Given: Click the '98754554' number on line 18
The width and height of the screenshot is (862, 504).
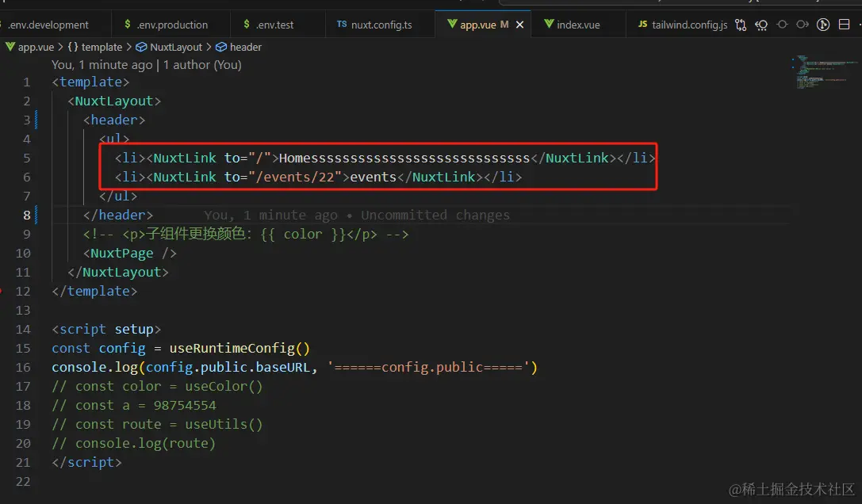Looking at the screenshot, I should (x=185, y=406).
